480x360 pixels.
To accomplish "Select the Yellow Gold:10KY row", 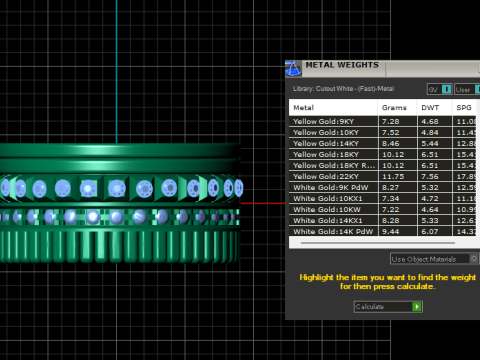I will pos(383,132).
